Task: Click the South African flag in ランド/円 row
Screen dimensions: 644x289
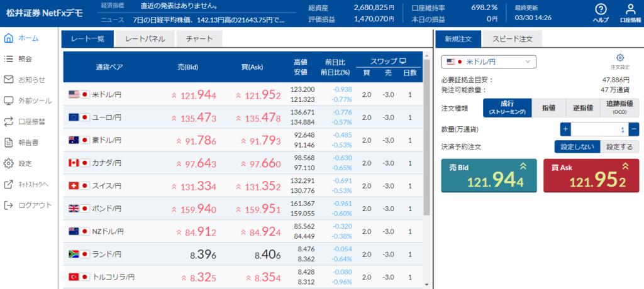Action: point(74,254)
